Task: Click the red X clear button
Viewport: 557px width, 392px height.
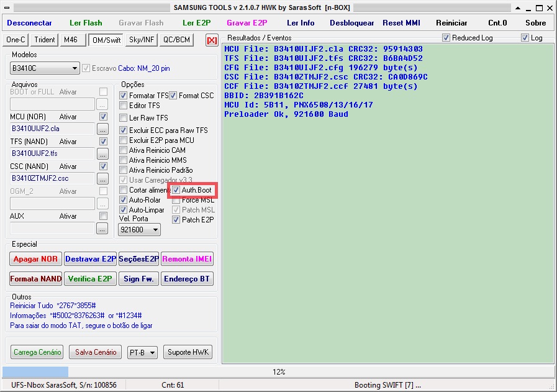Action: pyautogui.click(x=212, y=40)
